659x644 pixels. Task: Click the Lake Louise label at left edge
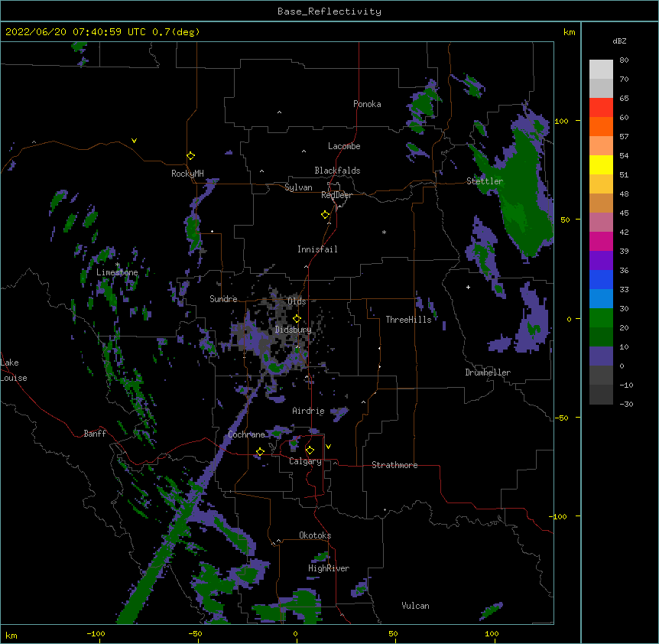click(14, 370)
